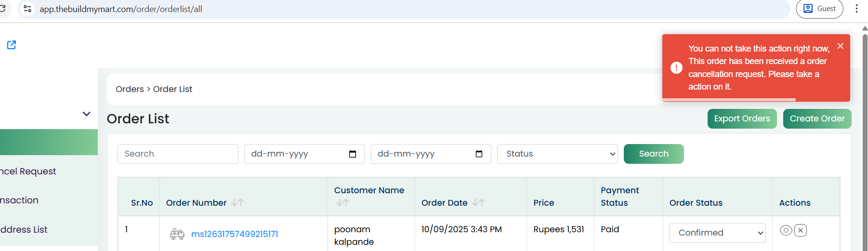Viewport: 868px width, 251px height.
Task: Sort by Order Date arrows
Action: (x=478, y=203)
